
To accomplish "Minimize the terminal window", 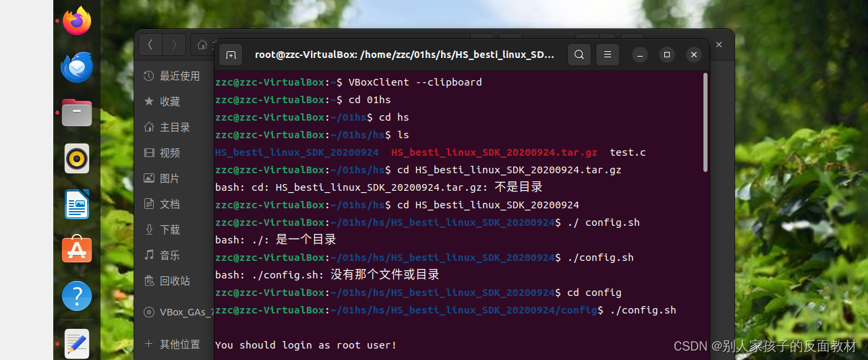I will pos(640,55).
